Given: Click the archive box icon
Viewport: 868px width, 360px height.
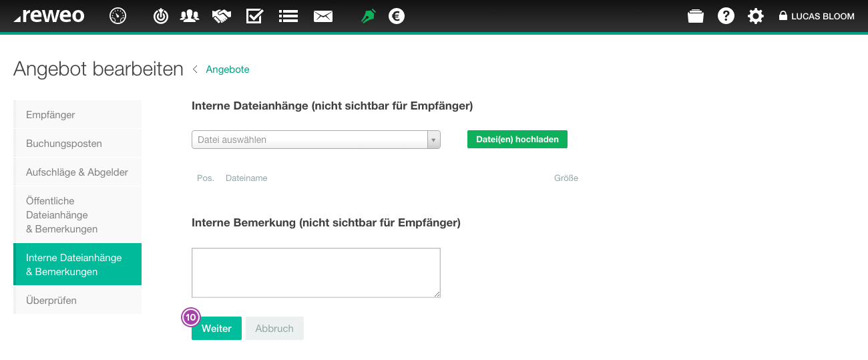Looking at the screenshot, I should [696, 16].
